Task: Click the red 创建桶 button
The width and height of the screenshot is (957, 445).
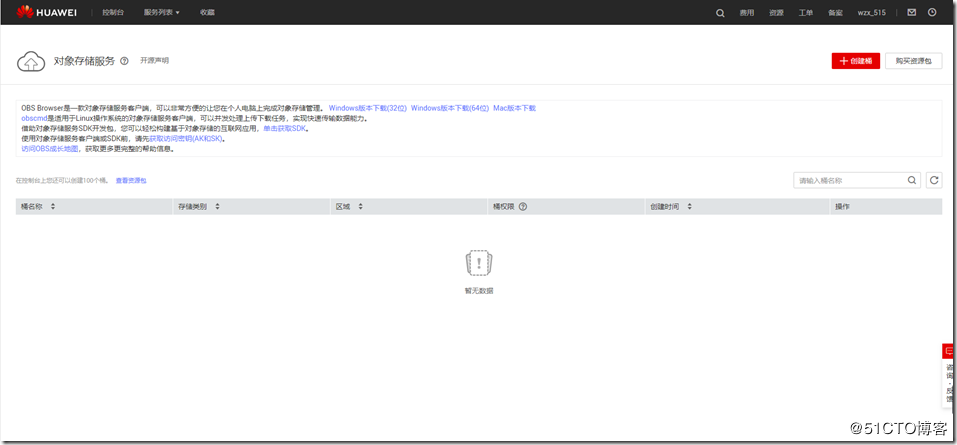Action: click(856, 61)
